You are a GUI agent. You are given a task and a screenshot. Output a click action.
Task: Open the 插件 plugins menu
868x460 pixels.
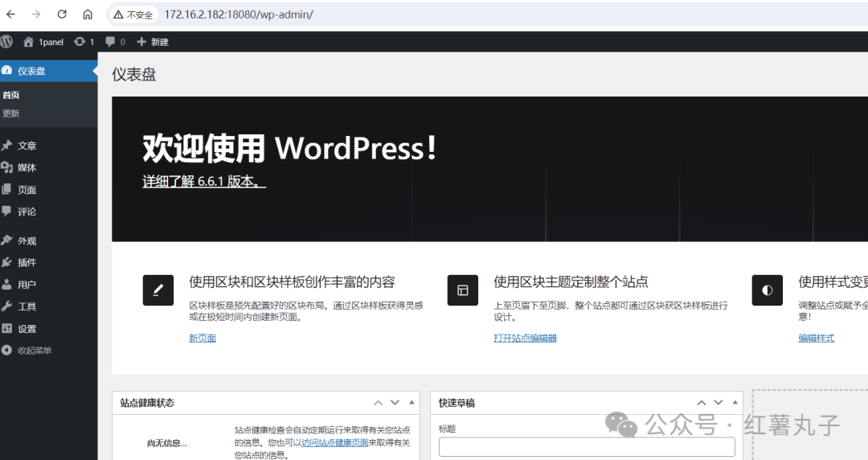pyautogui.click(x=27, y=262)
